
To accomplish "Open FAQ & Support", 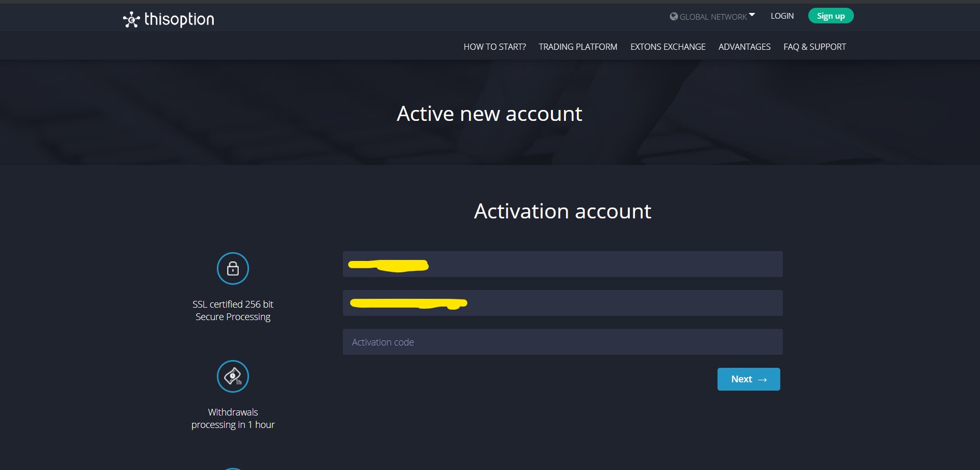I will 815,47.
